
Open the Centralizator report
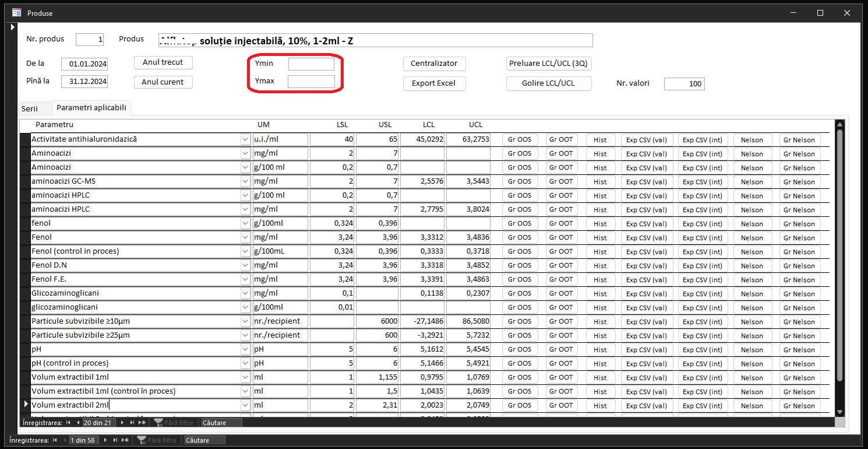[x=435, y=64]
